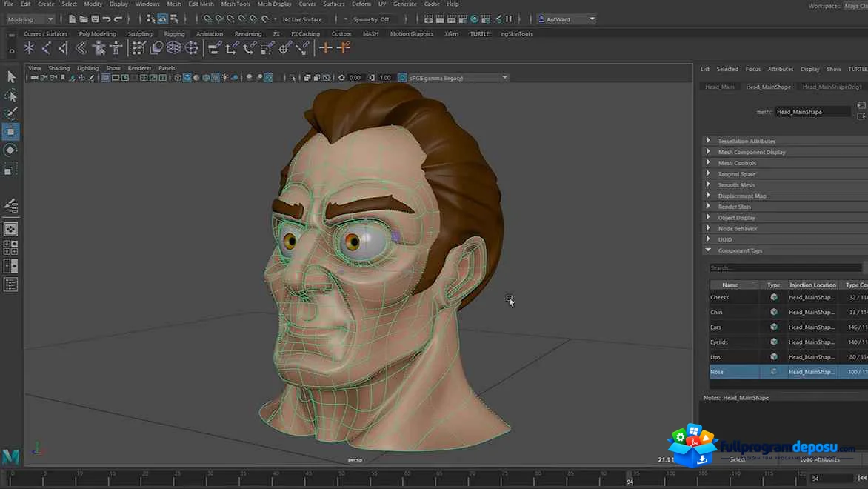Click the Pause Viewport 2 icon
This screenshot has width=868, height=489.
pyautogui.click(x=509, y=19)
